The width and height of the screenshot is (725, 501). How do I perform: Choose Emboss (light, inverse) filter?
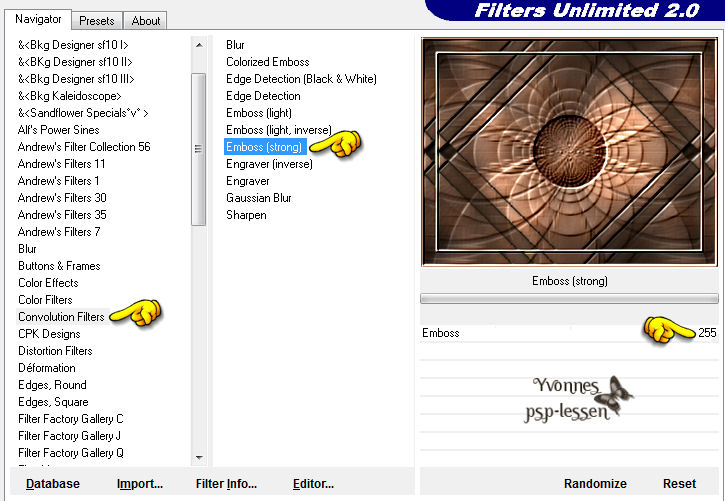coord(279,130)
